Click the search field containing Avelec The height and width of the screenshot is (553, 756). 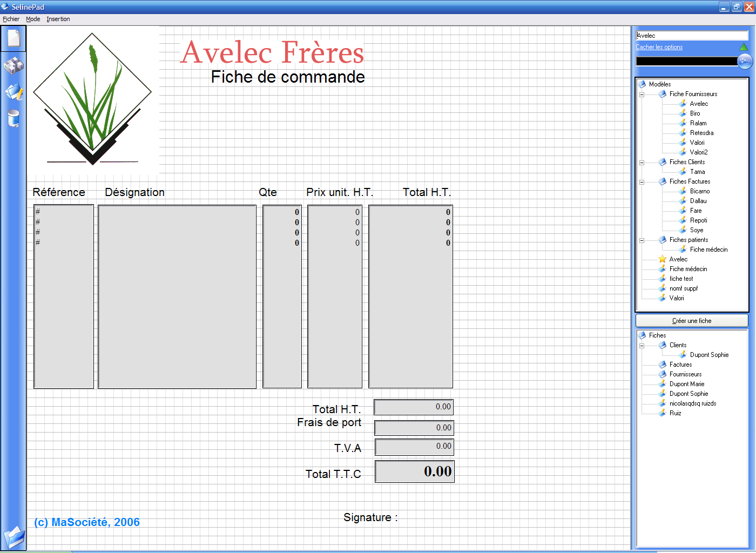point(691,36)
